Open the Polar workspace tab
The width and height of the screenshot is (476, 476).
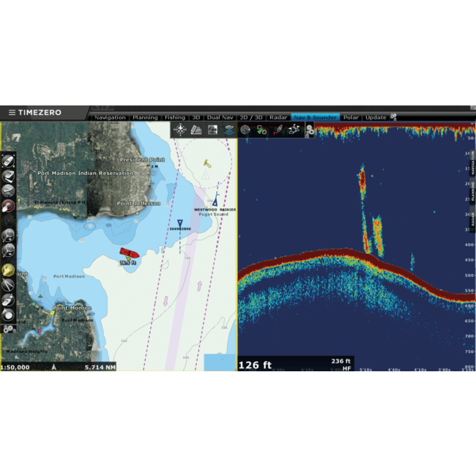351,117
